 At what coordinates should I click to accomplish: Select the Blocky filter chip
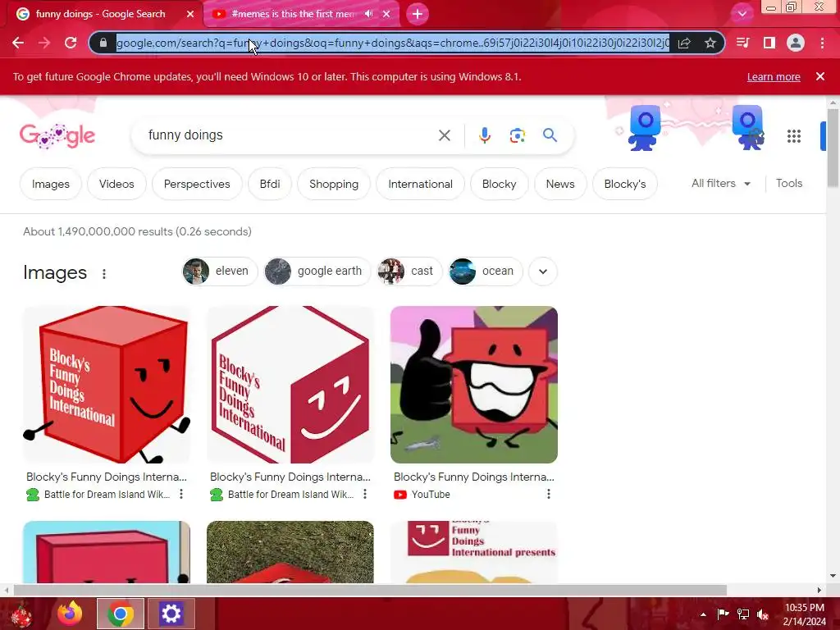(x=499, y=184)
